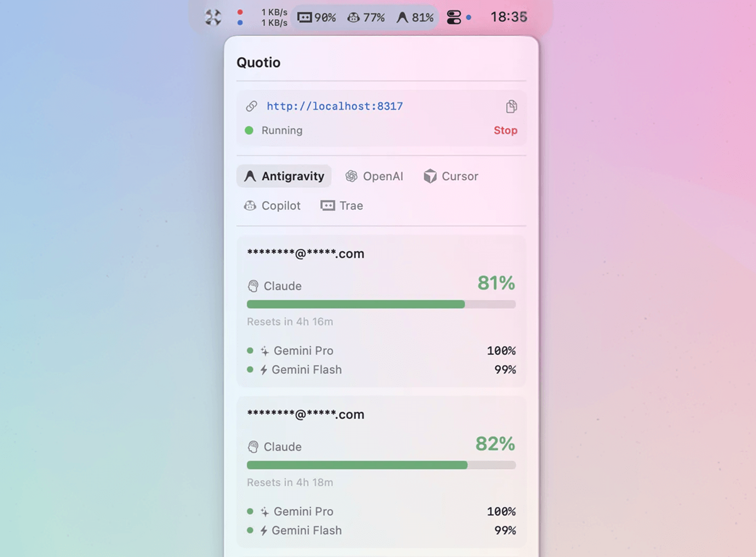This screenshot has width=756, height=557.
Task: Click the 81% Claude quota progress bar
Action: coord(381,304)
